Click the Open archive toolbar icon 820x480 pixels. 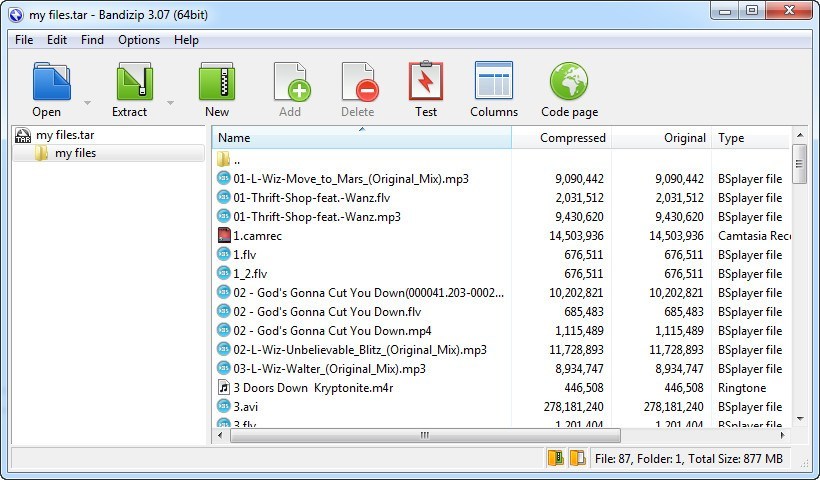pos(51,82)
